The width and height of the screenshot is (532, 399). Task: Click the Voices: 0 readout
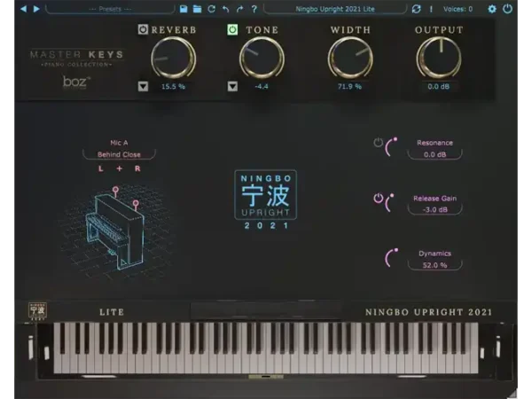coord(458,9)
